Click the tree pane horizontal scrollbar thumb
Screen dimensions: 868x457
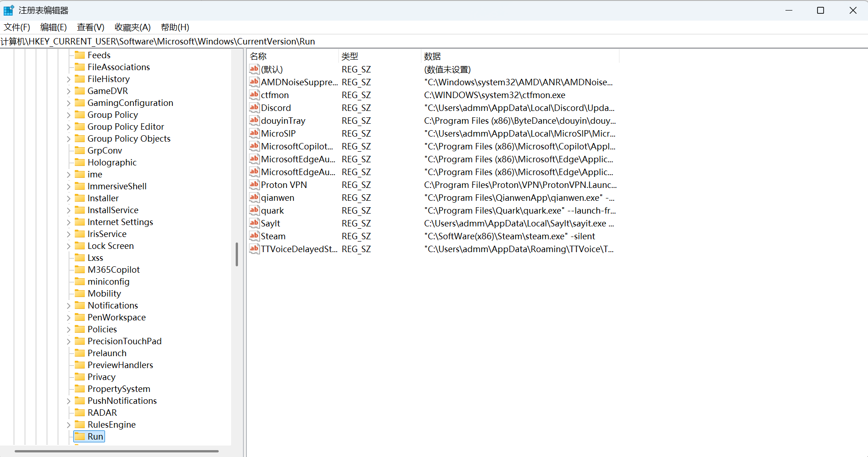(116, 451)
